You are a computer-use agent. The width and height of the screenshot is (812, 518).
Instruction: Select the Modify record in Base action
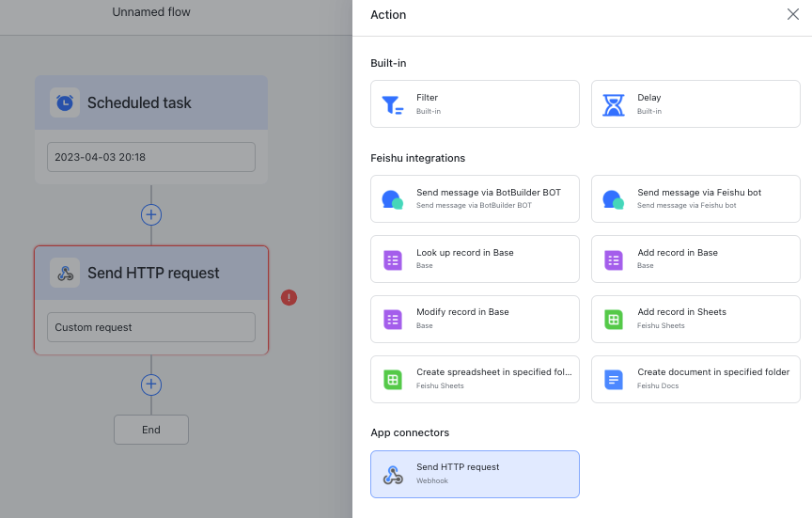[x=475, y=320]
